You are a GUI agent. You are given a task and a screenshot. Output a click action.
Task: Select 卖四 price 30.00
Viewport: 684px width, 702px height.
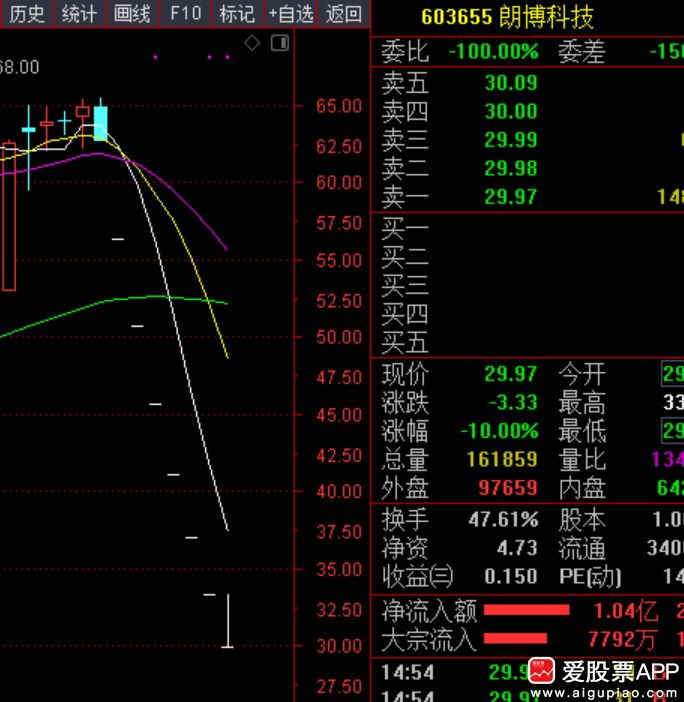(x=511, y=111)
